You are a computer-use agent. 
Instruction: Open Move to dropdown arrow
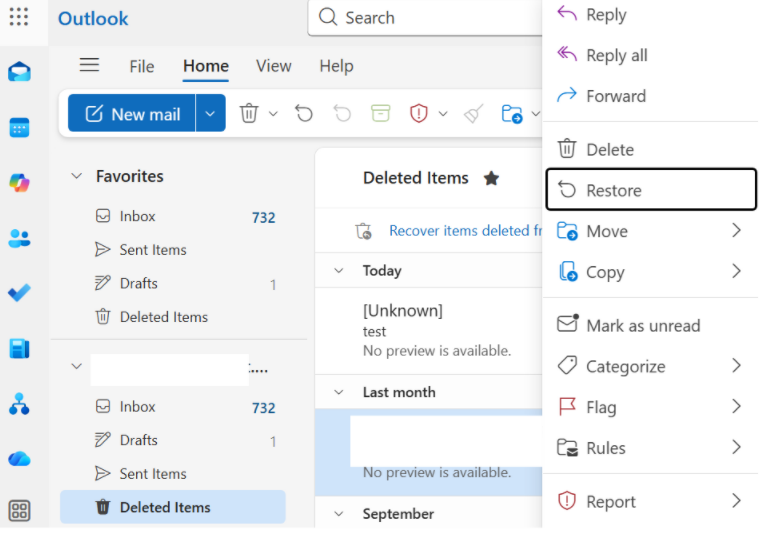pyautogui.click(x=536, y=114)
